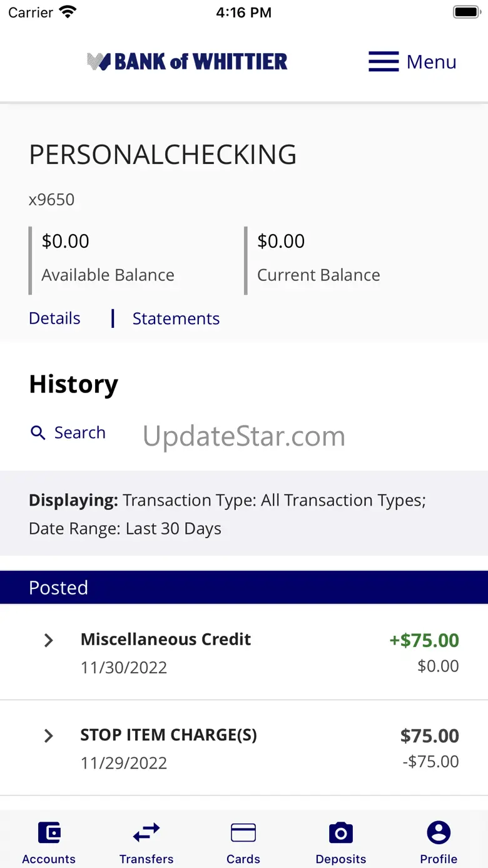Open the Menu text label
Screen dimensions: 488x868
pos(432,62)
